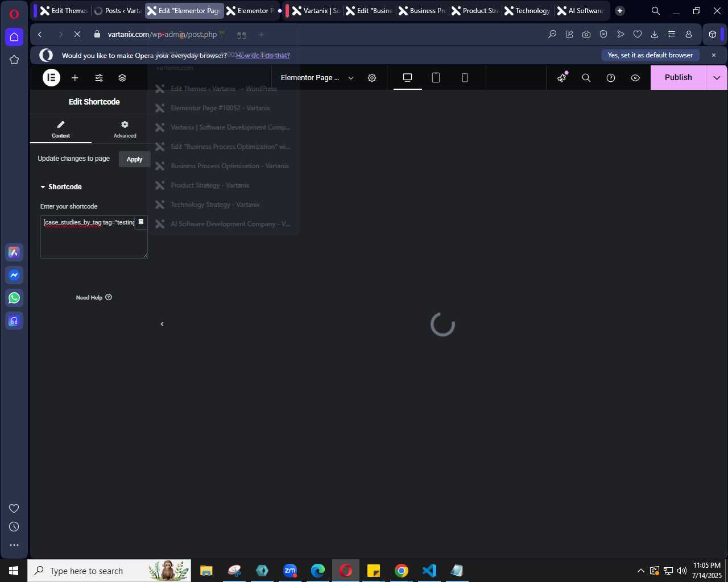728x582 pixels.
Task: Open Site Settings sliders icon
Action: pos(99,78)
